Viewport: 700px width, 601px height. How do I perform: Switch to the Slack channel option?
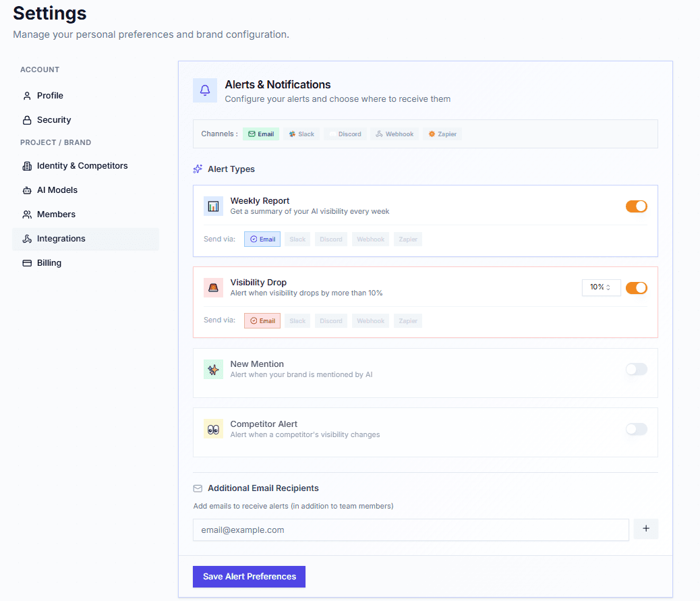point(301,134)
